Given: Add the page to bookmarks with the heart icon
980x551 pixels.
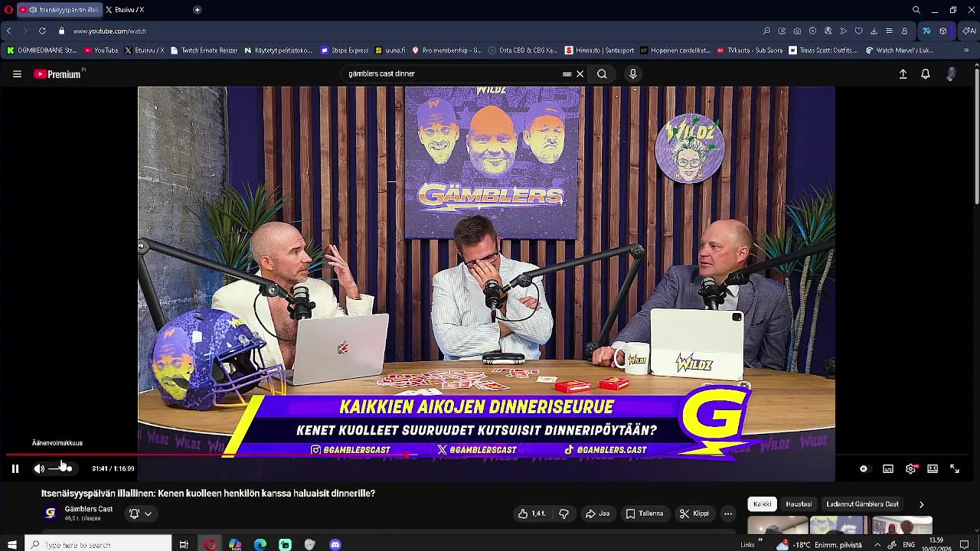Looking at the screenshot, I should [x=858, y=31].
